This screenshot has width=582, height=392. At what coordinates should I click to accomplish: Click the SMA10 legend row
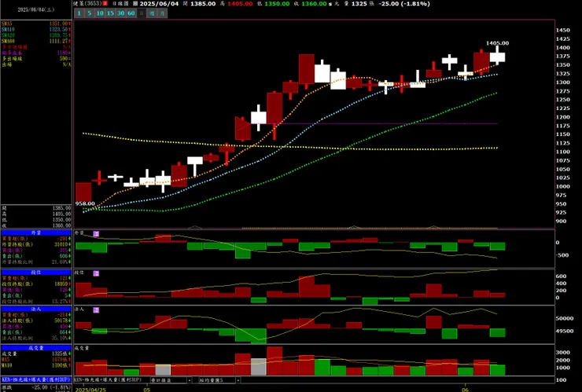36,30
